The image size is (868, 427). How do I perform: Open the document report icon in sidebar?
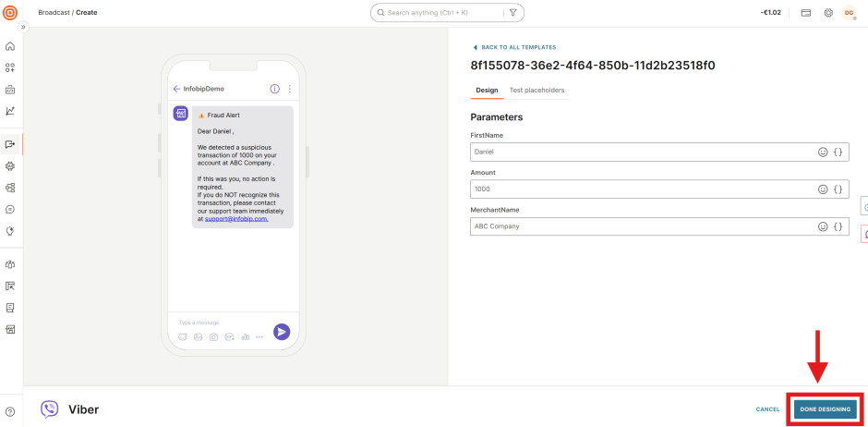pyautogui.click(x=10, y=308)
